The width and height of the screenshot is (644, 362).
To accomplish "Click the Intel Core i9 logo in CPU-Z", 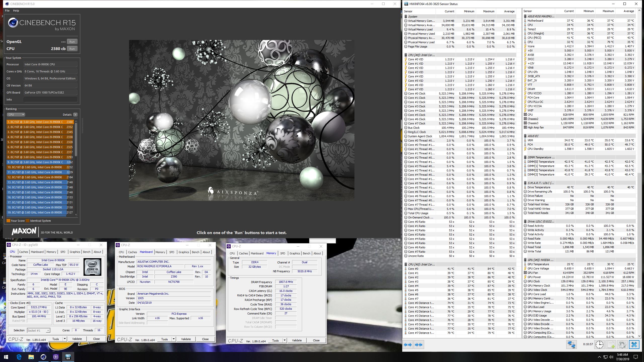I will point(92,267).
